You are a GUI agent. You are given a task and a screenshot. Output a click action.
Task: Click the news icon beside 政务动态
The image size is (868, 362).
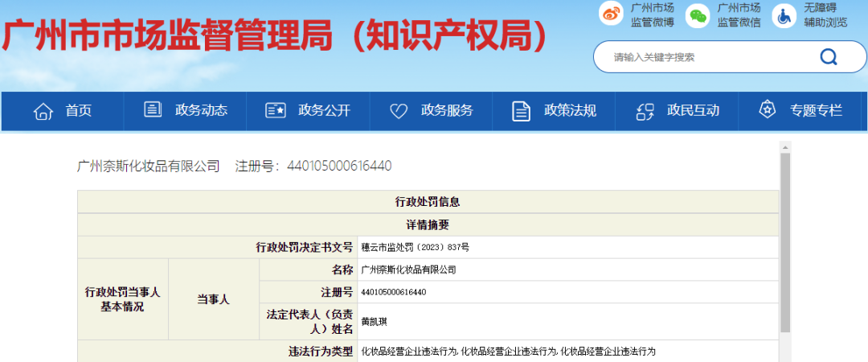(x=153, y=110)
